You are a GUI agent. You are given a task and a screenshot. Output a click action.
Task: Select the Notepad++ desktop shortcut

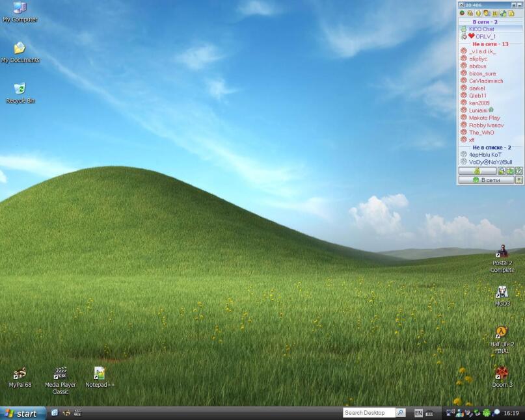[100, 378]
